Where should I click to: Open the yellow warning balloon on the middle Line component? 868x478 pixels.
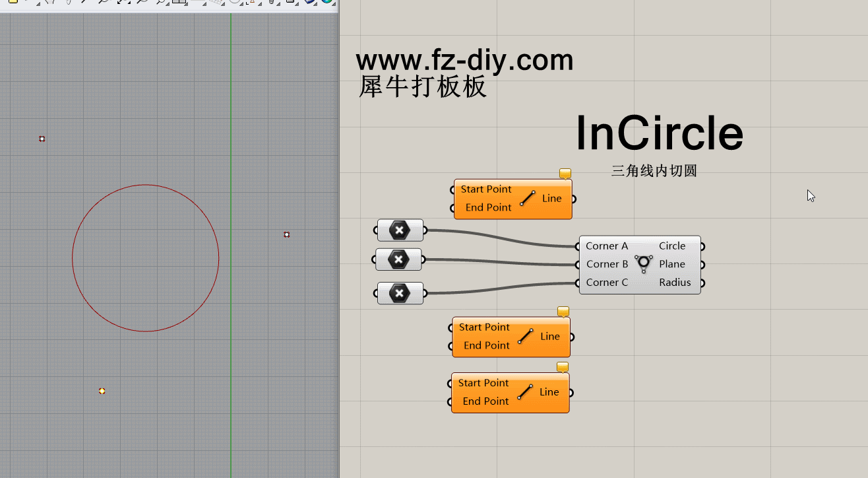[563, 312]
